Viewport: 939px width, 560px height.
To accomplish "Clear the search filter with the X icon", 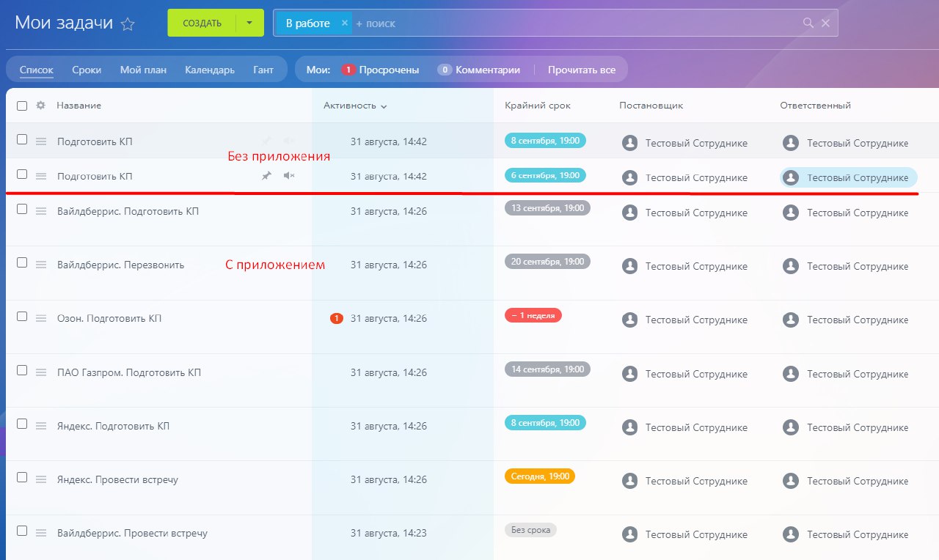I will click(825, 23).
